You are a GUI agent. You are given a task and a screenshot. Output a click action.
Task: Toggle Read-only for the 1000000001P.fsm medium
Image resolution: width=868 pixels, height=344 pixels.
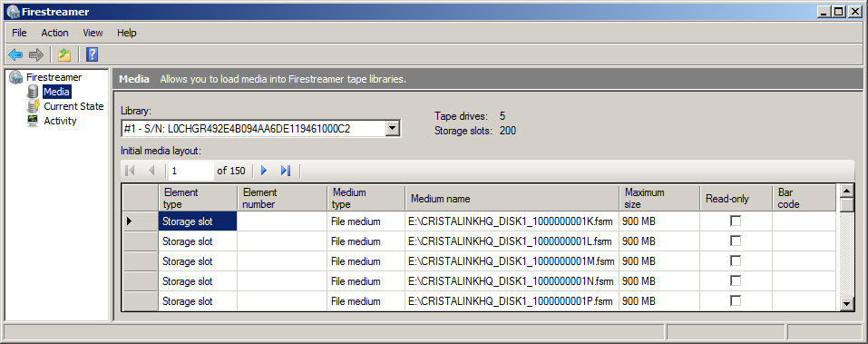[x=736, y=300]
